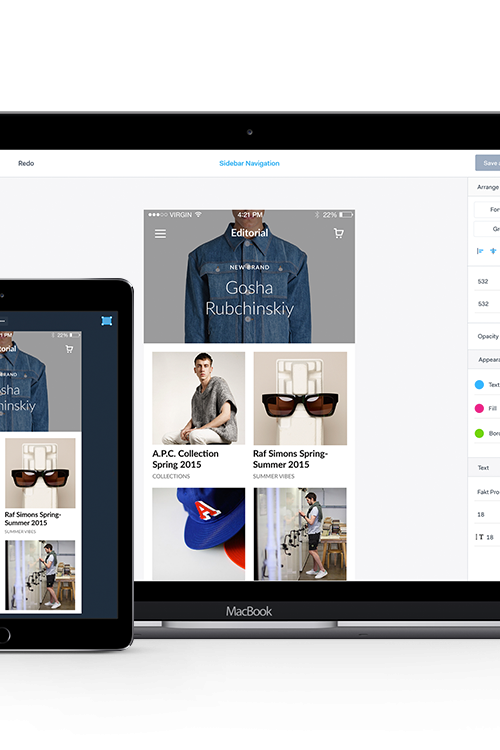Open the Fakt Pro font dropdown
This screenshot has width=500, height=750.
[488, 492]
